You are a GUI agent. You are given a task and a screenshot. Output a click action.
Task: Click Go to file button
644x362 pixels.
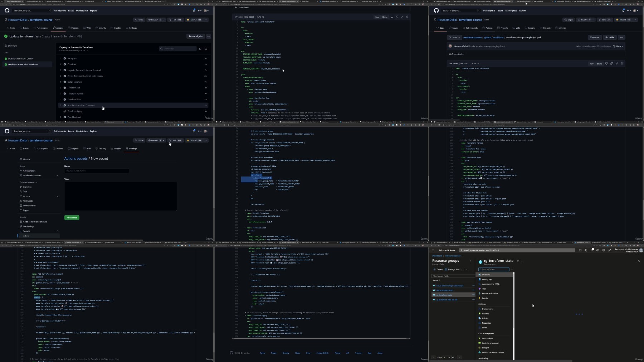click(x=610, y=37)
